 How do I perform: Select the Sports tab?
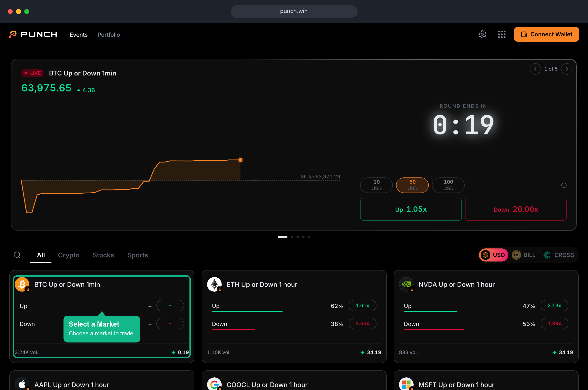coord(138,255)
